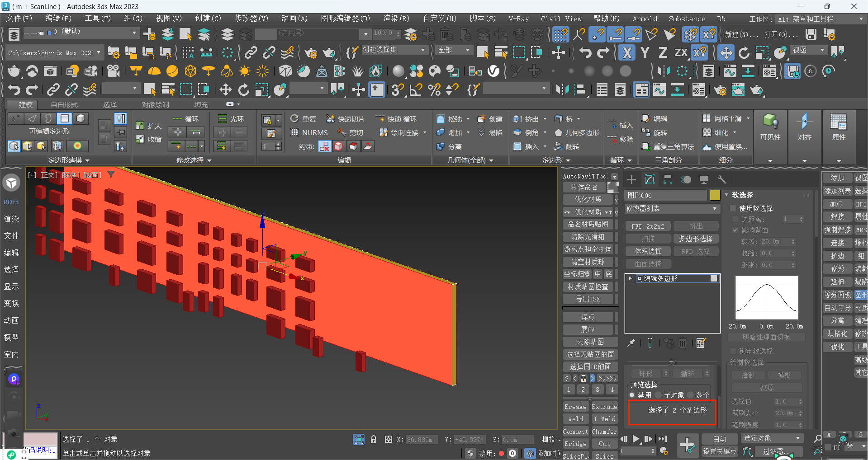Expand the 可编辑多边形 stack entry
Screen dimensions: 868x460
coord(630,278)
